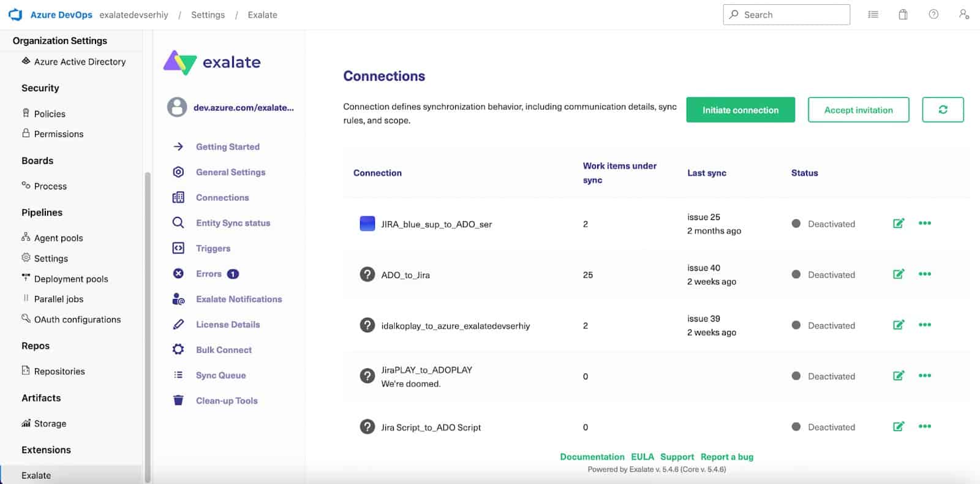This screenshot has width=980, height=484.
Task: Click Settings breadcrumb
Action: [208, 15]
